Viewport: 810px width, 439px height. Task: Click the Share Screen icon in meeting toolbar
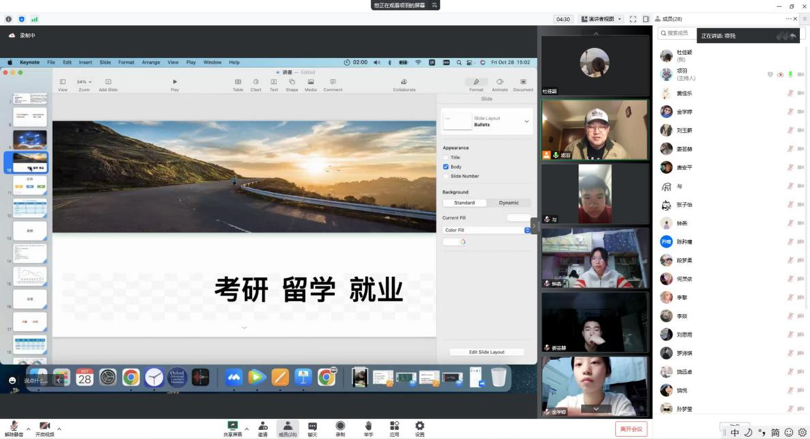(x=232, y=426)
